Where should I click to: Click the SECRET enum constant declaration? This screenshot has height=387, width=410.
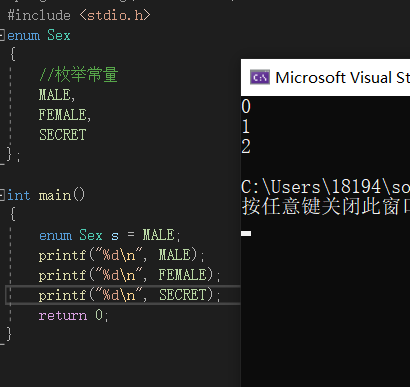tap(63, 135)
